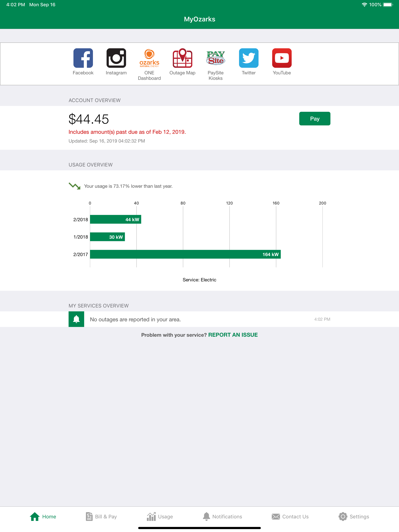Select the 1/2018 30 kW usage bar
Screen dimensions: 399x532
pos(107,237)
